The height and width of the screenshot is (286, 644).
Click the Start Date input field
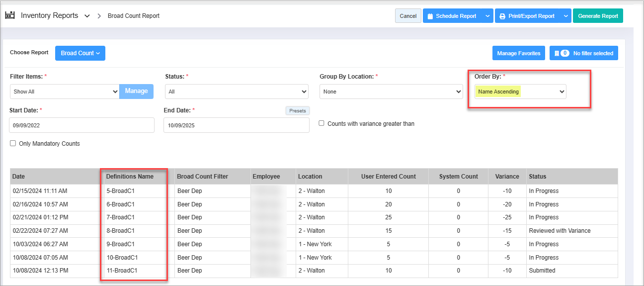(82, 125)
